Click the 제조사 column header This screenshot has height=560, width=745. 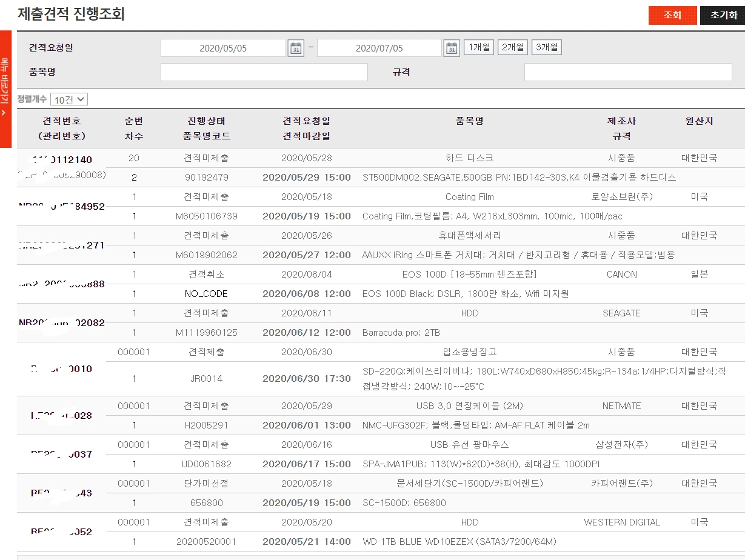pyautogui.click(x=621, y=121)
